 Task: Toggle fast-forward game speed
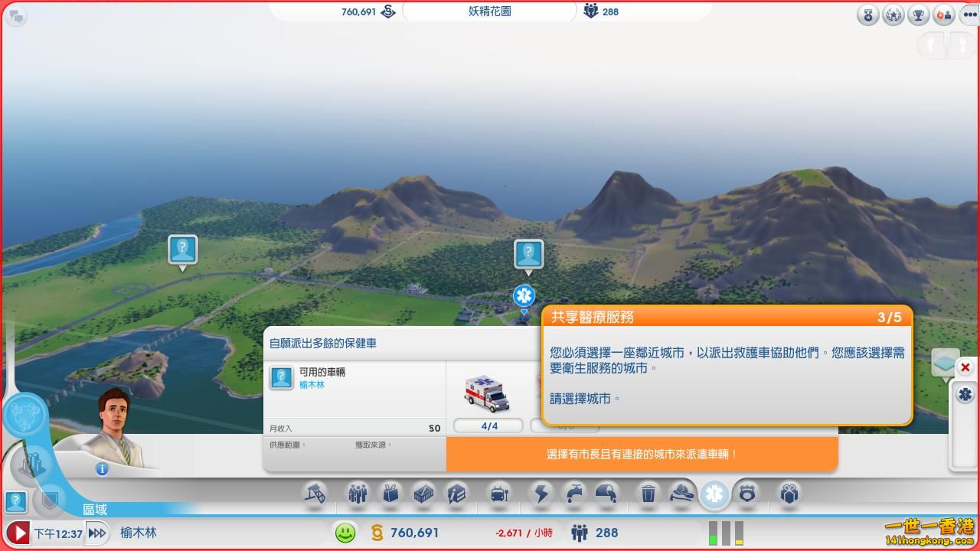(x=96, y=533)
